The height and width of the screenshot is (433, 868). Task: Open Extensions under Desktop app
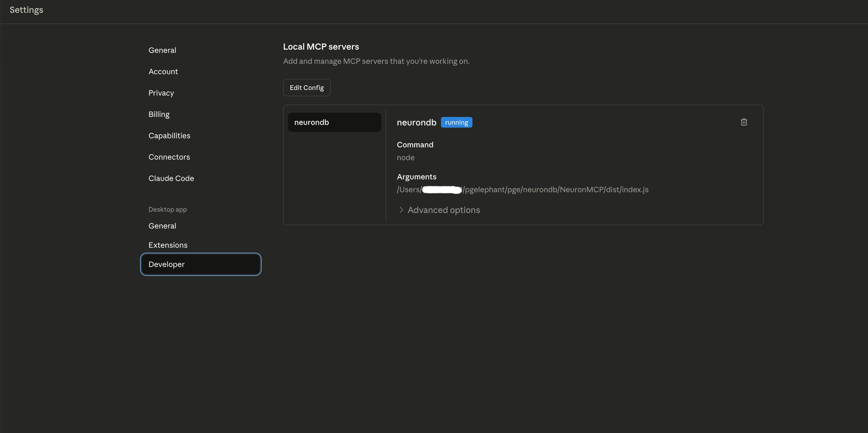(x=168, y=245)
